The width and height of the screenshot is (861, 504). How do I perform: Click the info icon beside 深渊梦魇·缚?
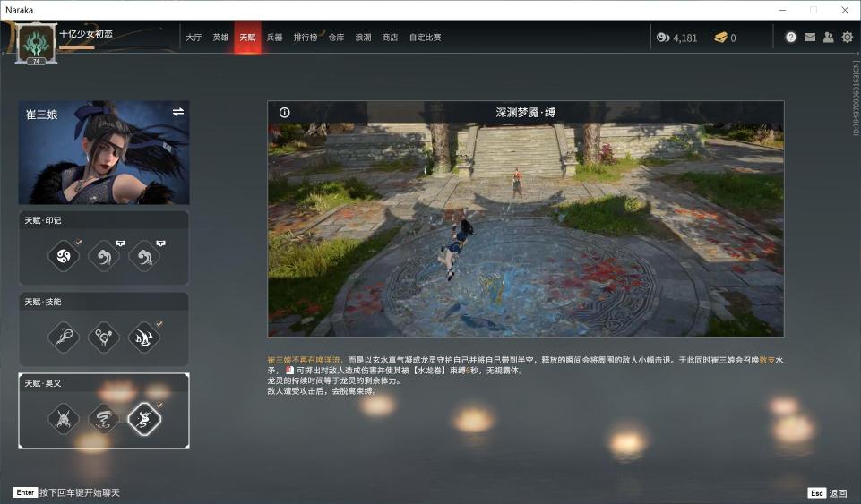click(284, 113)
